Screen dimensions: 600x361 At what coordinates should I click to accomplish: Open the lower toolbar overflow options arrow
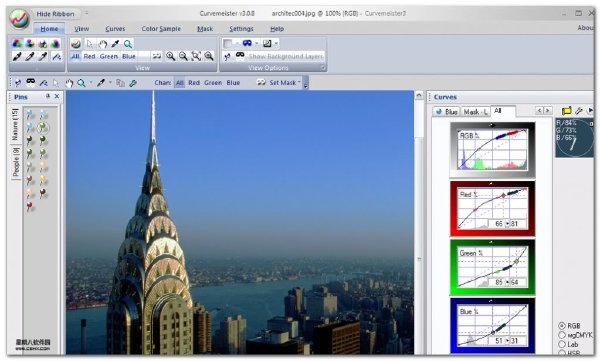point(305,84)
